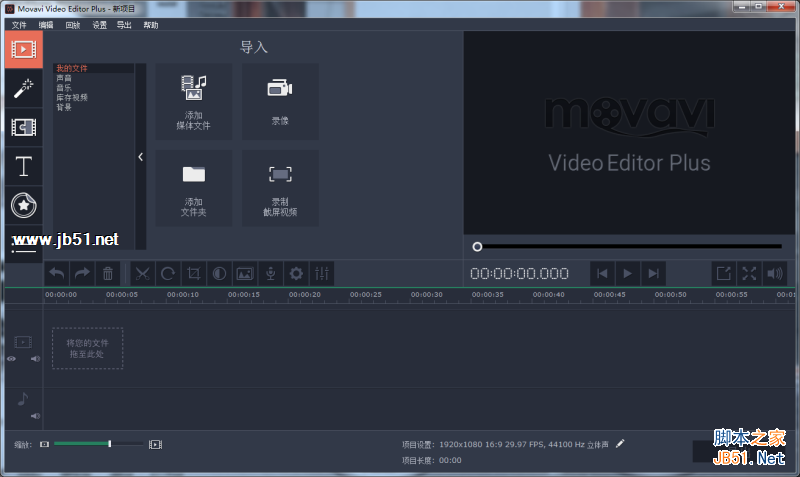Viewport: 800px width, 477px height.
Task: Click the Record audio microphone button
Action: (x=270, y=273)
